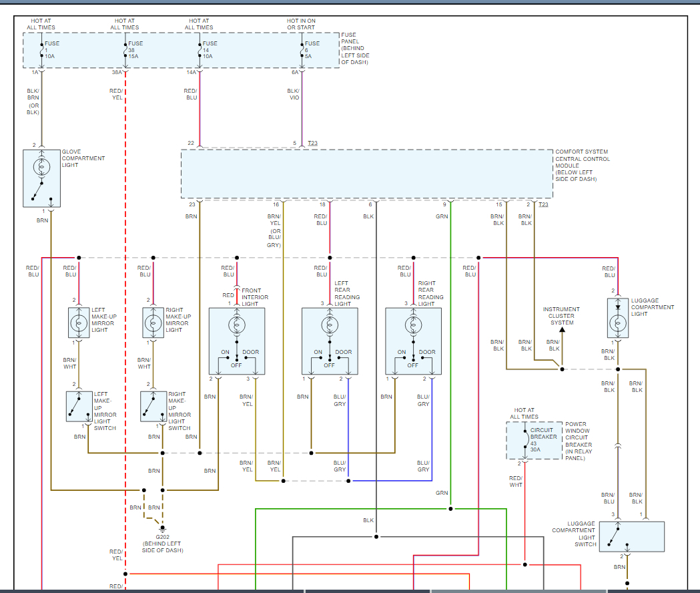Screen dimensions: 700x593
Task: Click the right make-up mirror light switch
Action: click(153, 406)
